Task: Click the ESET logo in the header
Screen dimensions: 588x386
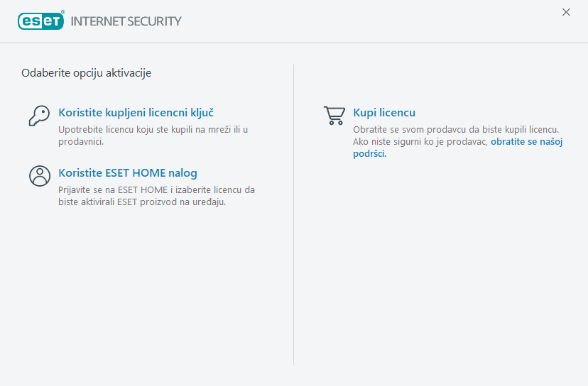Action: (41, 21)
